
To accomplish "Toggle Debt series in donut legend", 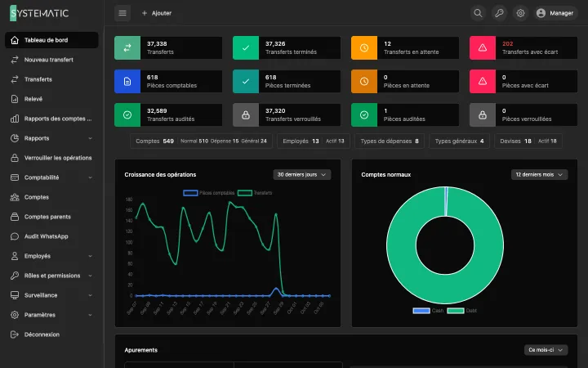I will [x=461, y=311].
